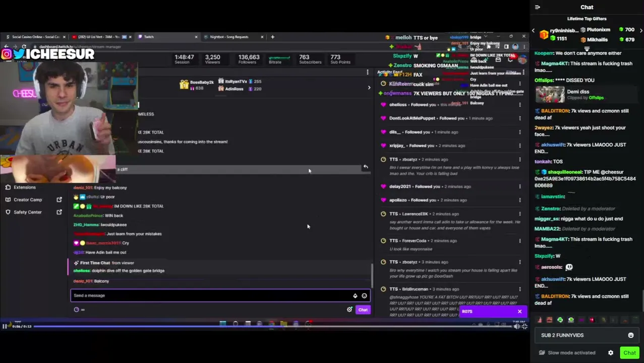Show previous Lifetime Top Gifters entry
The height and width of the screenshot is (363, 644).
(x=534, y=31)
